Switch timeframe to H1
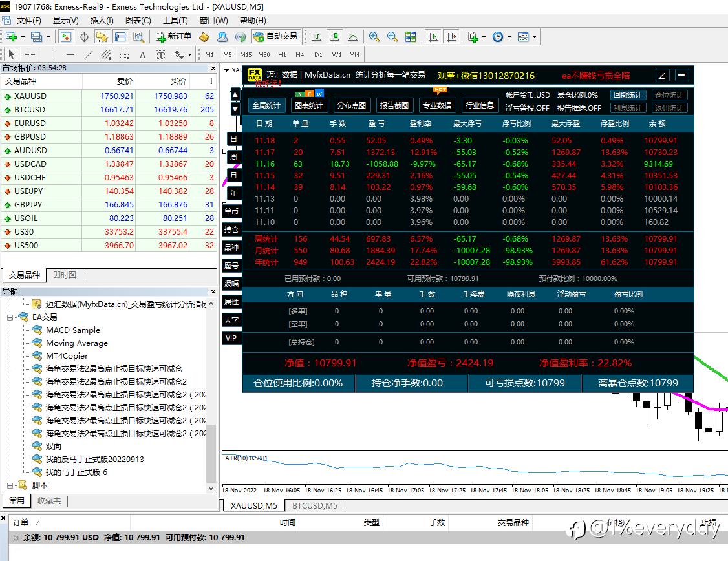Viewport: 728px width, 561px height. click(282, 54)
